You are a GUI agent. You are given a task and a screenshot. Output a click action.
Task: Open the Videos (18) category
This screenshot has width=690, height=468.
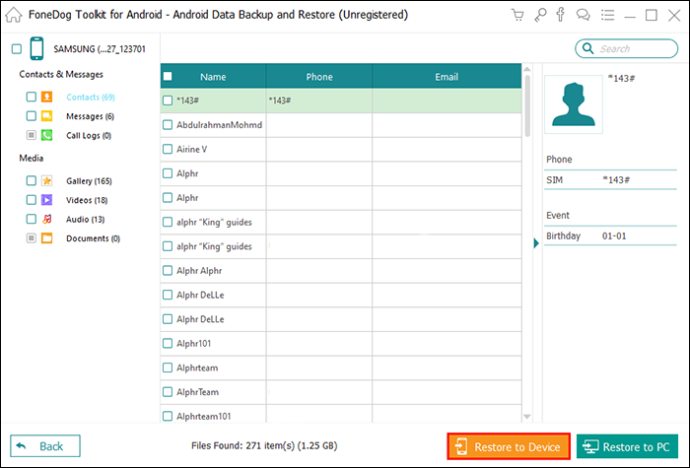[x=87, y=200]
